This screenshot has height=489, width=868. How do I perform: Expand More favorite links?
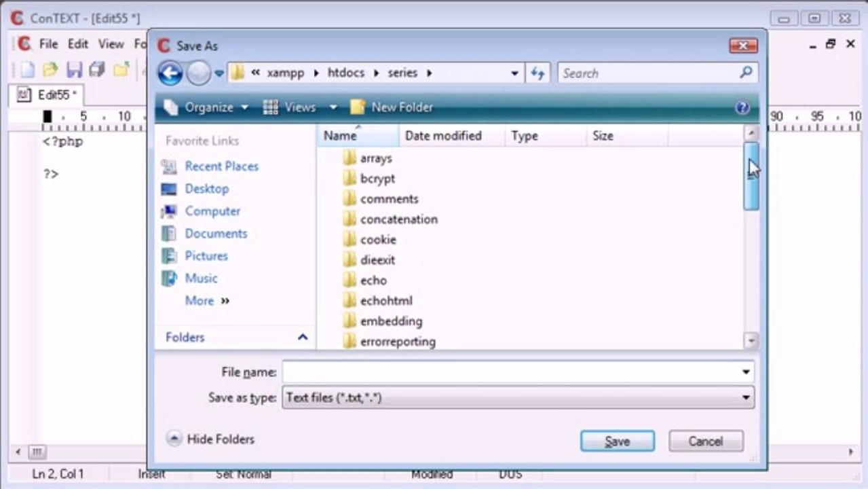tap(208, 301)
